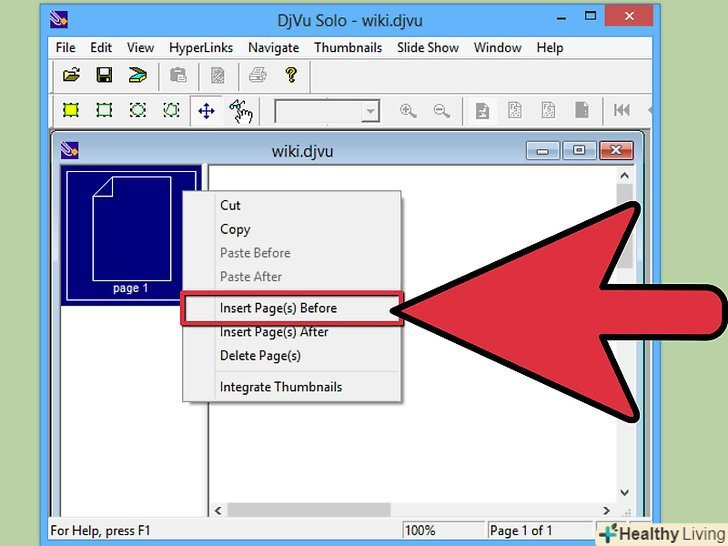The image size is (728, 546).
Task: Choose Insert Page(s) After
Action: (x=292, y=332)
